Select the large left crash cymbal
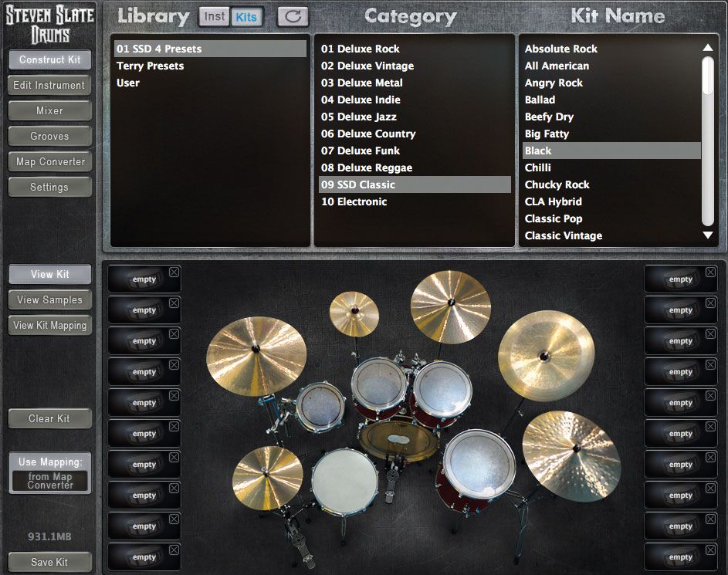This screenshot has height=575, width=728. [x=256, y=356]
